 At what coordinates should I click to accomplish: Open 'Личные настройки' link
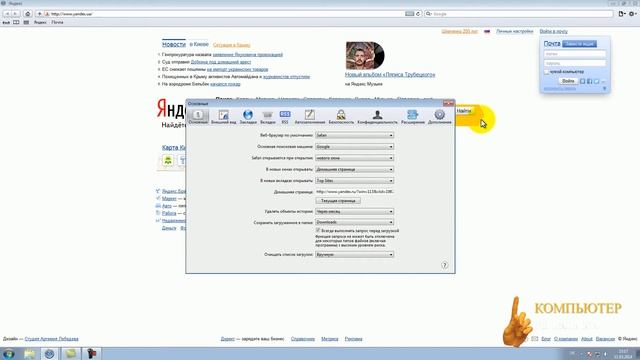[x=515, y=31]
